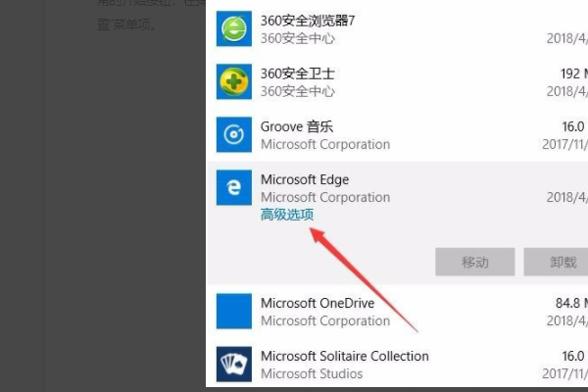
Task: Select the Microsoft OneDrive app name
Action: pyautogui.click(x=318, y=303)
